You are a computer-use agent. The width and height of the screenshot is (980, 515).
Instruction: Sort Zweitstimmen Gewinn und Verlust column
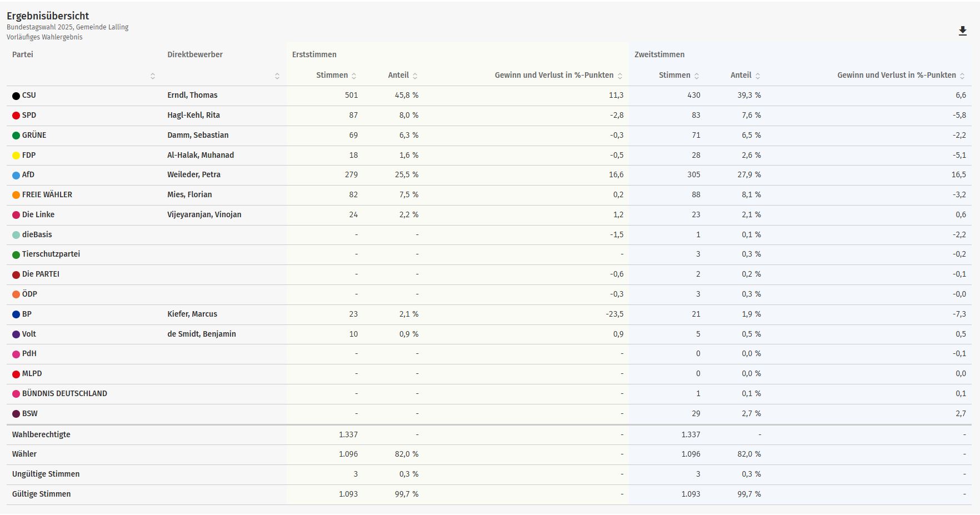[x=962, y=76]
